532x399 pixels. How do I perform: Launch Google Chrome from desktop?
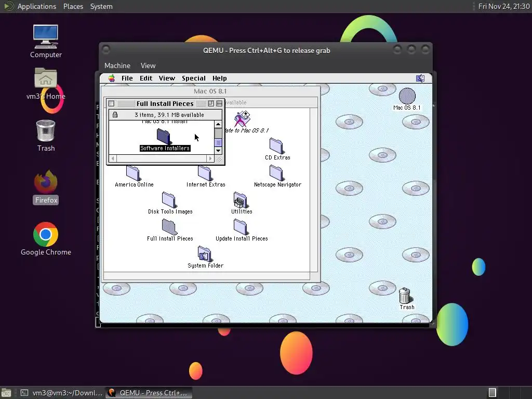[x=46, y=239]
